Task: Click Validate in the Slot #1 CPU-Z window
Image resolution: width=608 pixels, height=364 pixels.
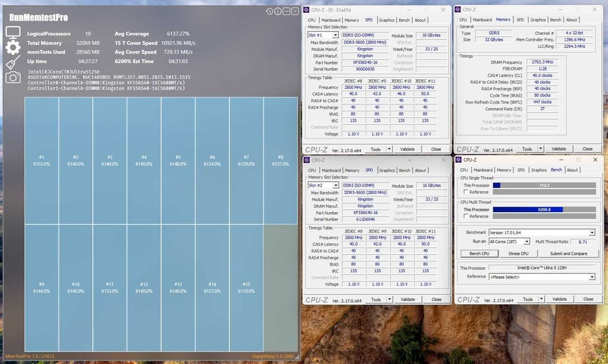Action: 407,149
